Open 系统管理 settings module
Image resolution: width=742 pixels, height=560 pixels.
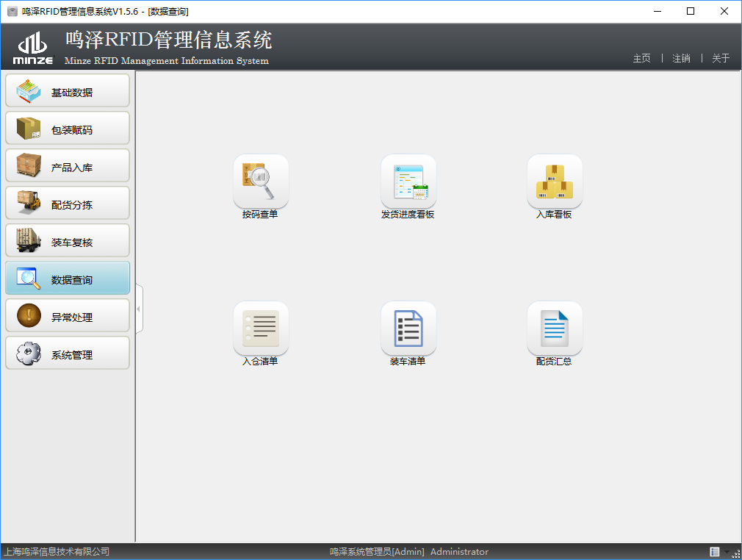(68, 353)
